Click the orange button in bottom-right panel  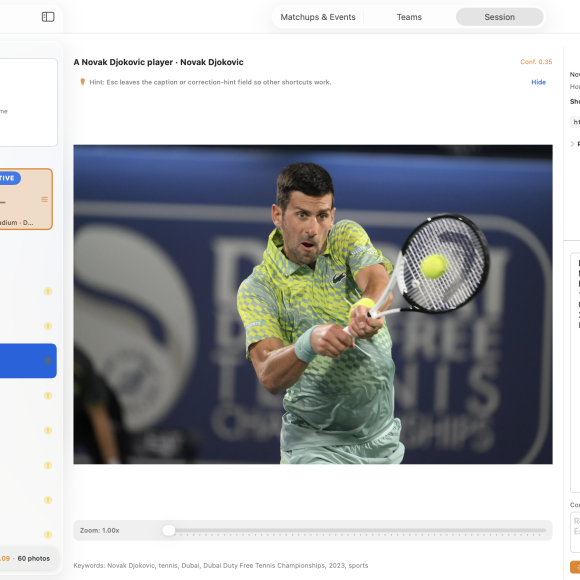pyautogui.click(x=575, y=567)
